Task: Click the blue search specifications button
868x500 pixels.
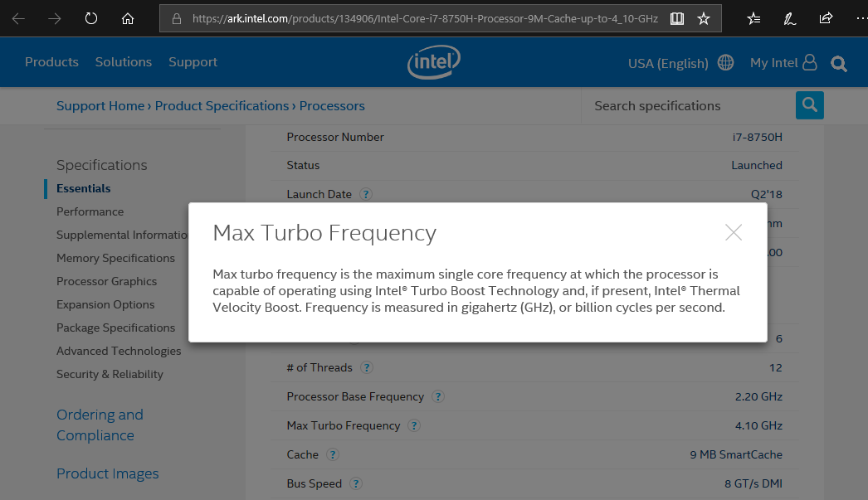Action: tap(809, 105)
